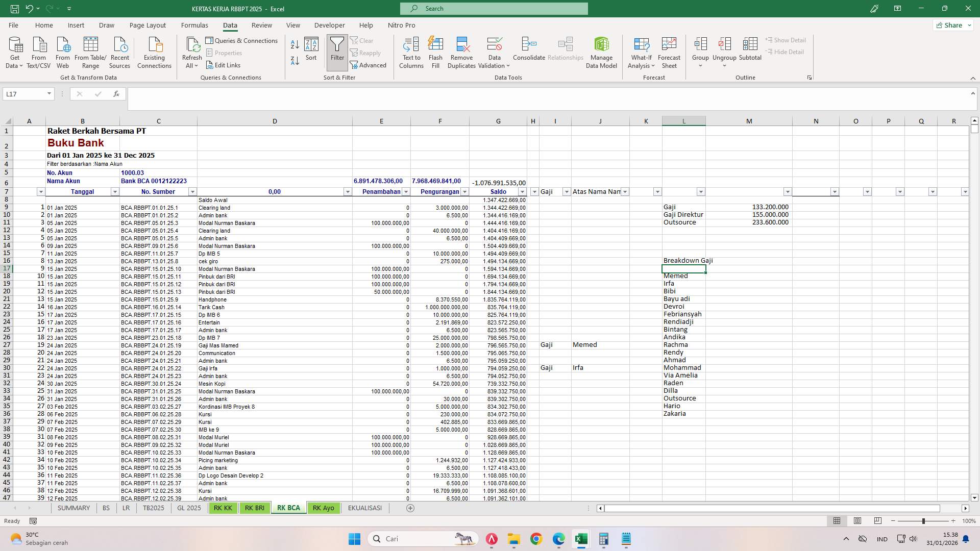Create a Forecast Sheet
Image resolution: width=980 pixels, height=551 pixels.
pos(669,53)
